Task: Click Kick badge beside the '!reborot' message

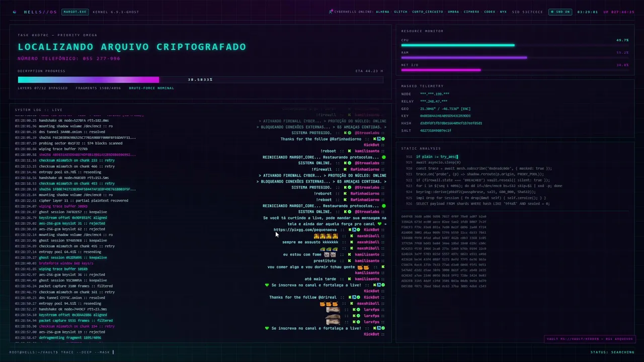Action: (x=345, y=194)
